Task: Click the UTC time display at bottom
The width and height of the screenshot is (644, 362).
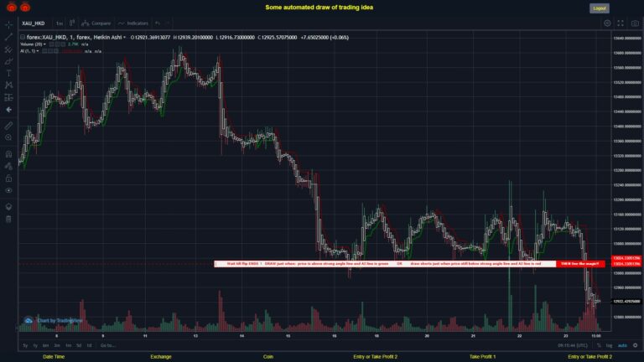Action: pos(573,345)
